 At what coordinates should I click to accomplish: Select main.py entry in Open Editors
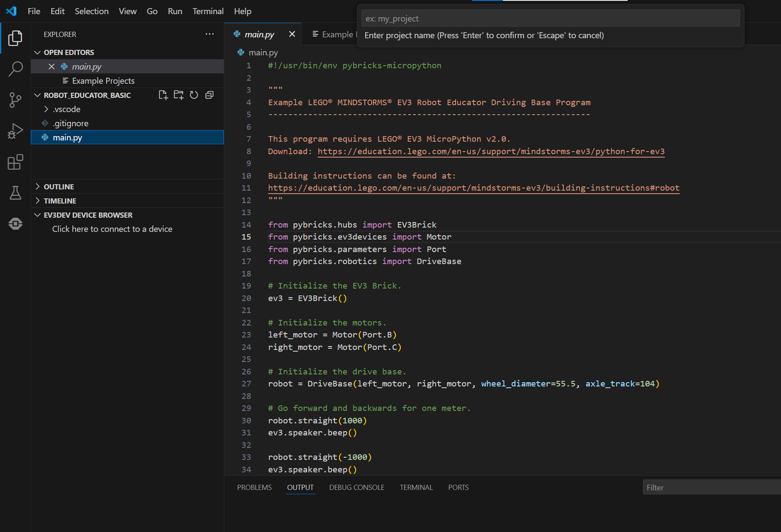pos(127,67)
